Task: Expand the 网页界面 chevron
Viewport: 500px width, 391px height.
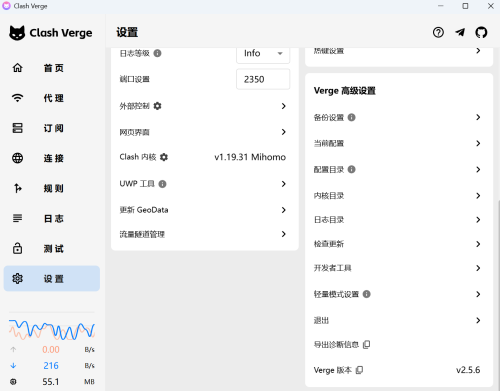Action: (283, 132)
